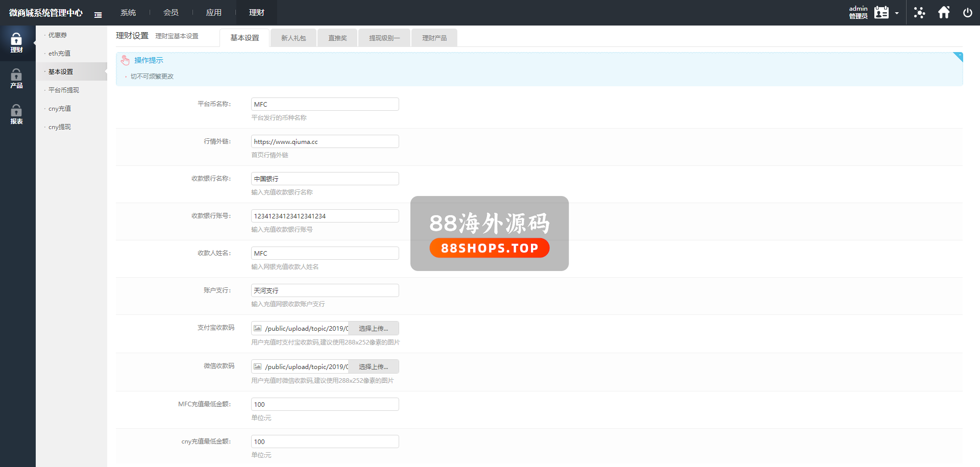Viewport: 980px width, 467px height.
Task: Click 选择上传 button for 支付宝收款码
Action: click(373, 329)
